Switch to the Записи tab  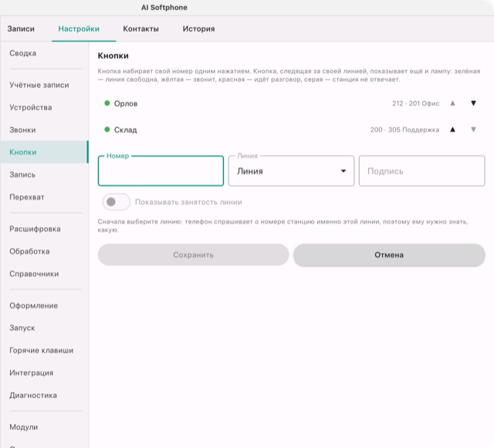[x=21, y=29]
